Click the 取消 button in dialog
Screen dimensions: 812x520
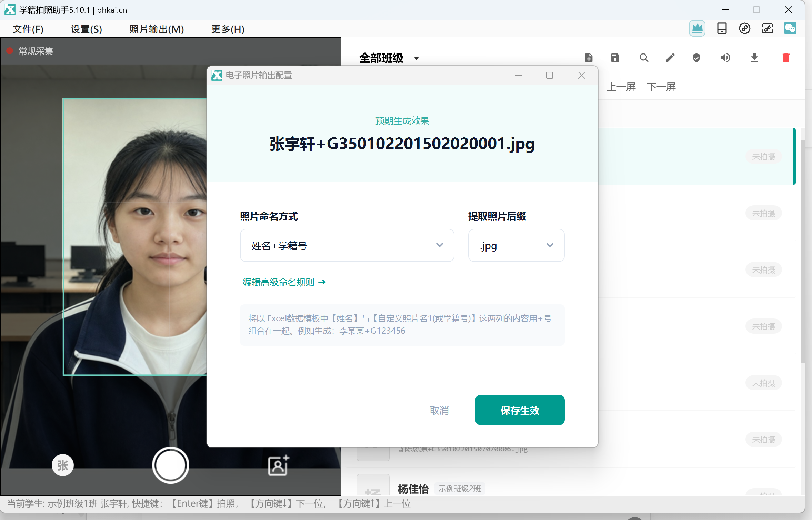(439, 410)
